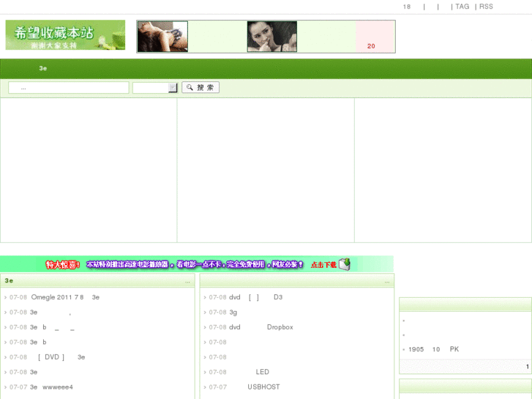This screenshot has width=532, height=399.
Task: Open the "[ DVD ] 3e" article row
Action: pyautogui.click(x=61, y=357)
